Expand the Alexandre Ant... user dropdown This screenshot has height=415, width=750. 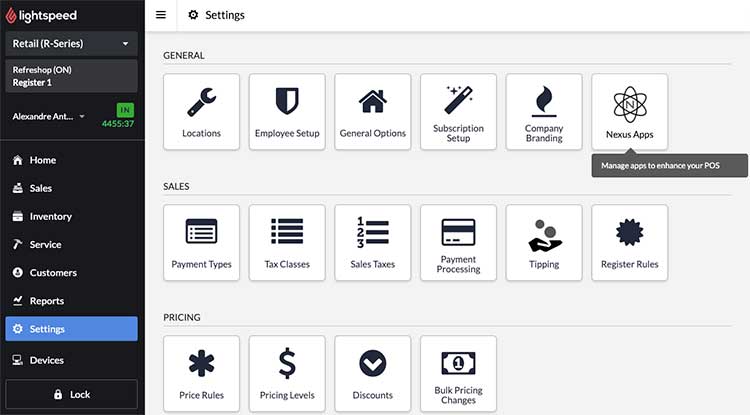[48, 116]
